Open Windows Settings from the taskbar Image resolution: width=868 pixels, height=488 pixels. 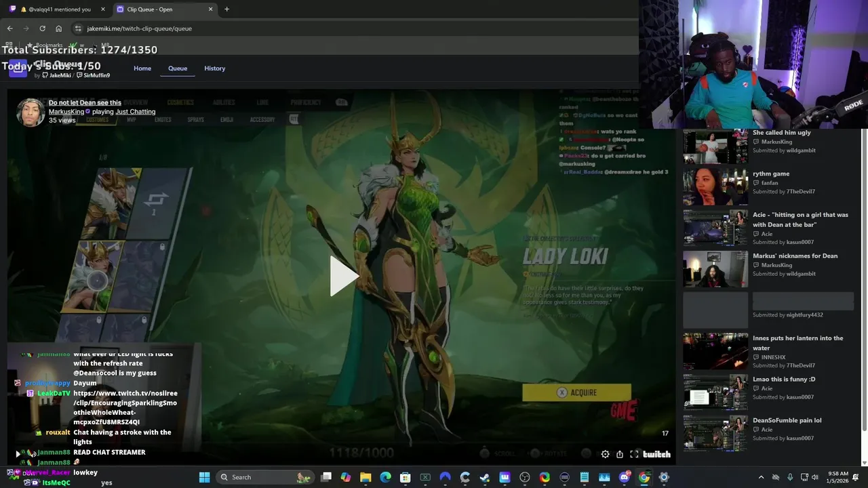(x=664, y=477)
